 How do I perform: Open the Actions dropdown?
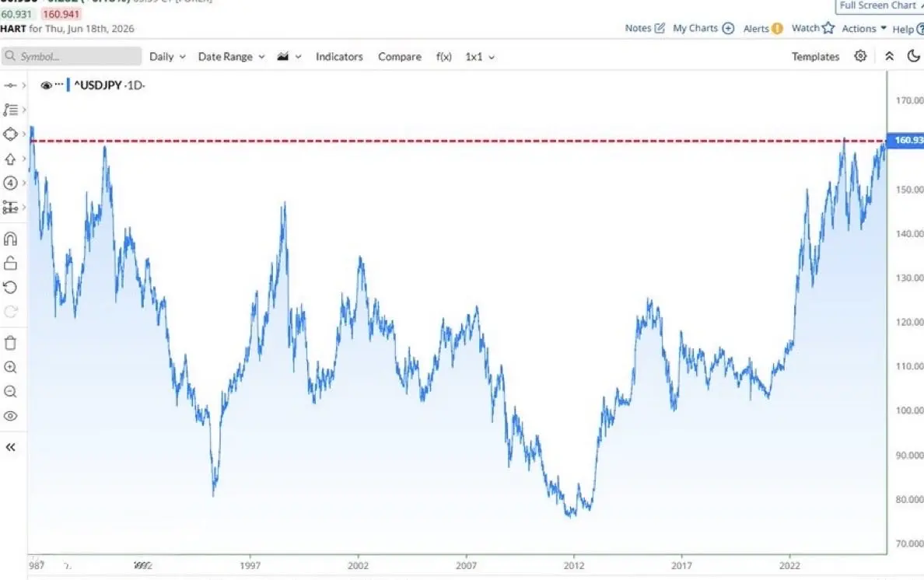pyautogui.click(x=864, y=28)
